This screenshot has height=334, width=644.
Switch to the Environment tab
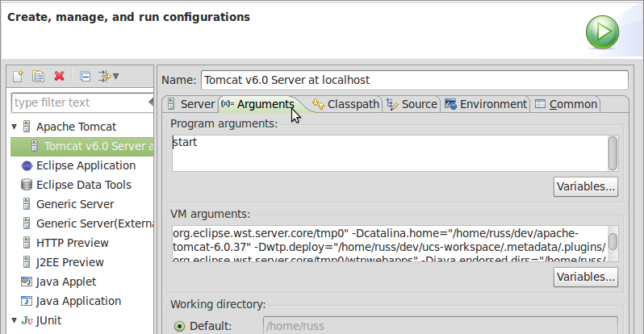(486, 104)
